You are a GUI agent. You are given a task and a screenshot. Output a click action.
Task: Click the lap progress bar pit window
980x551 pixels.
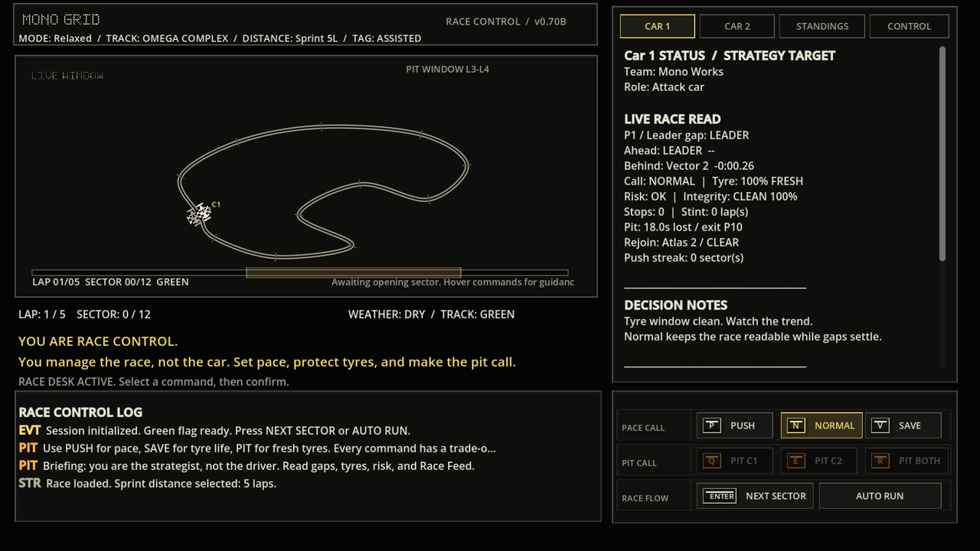point(354,272)
